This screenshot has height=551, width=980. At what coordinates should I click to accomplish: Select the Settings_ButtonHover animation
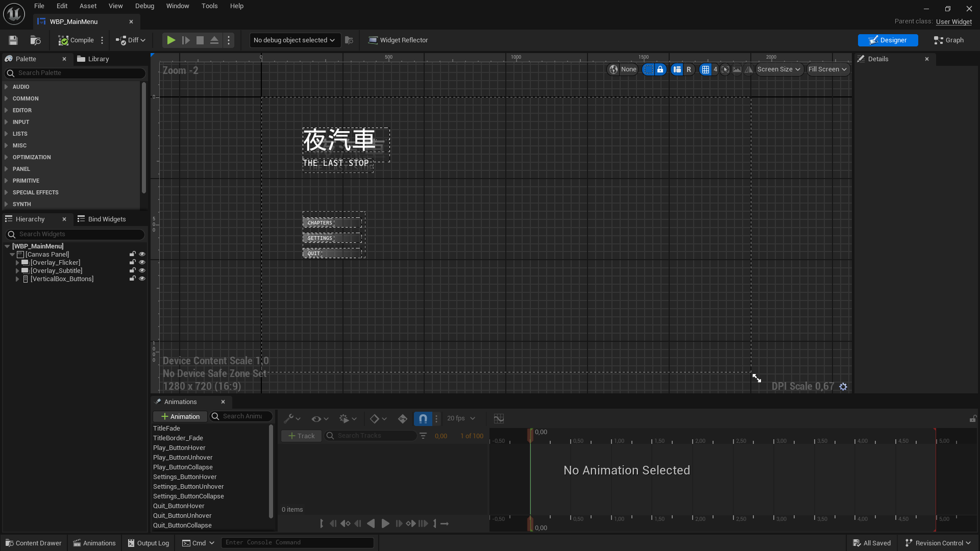[x=185, y=477]
